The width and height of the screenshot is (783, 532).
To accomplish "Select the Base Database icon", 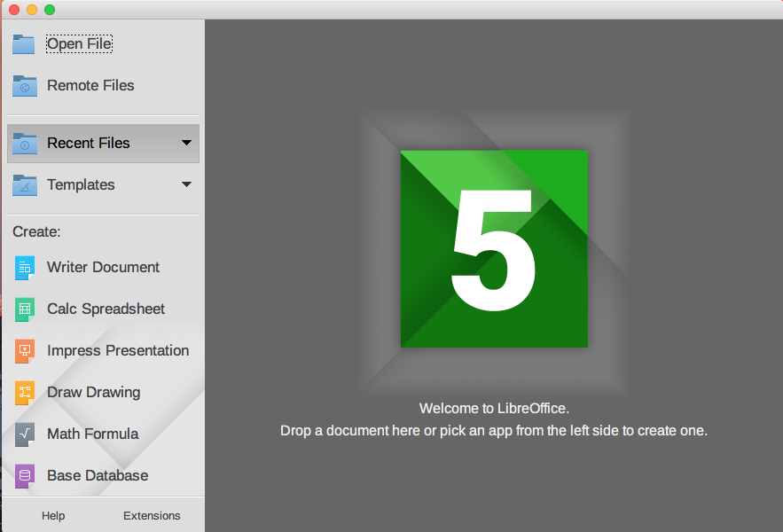I will [x=25, y=475].
